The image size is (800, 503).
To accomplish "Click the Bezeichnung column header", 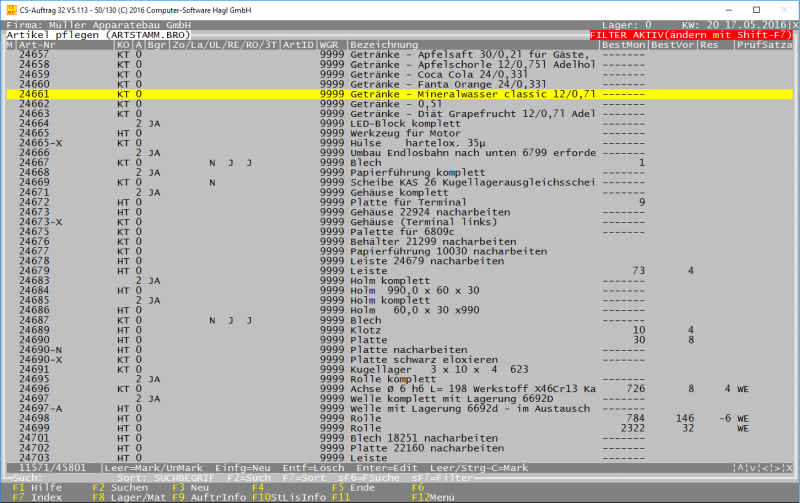I will point(385,45).
